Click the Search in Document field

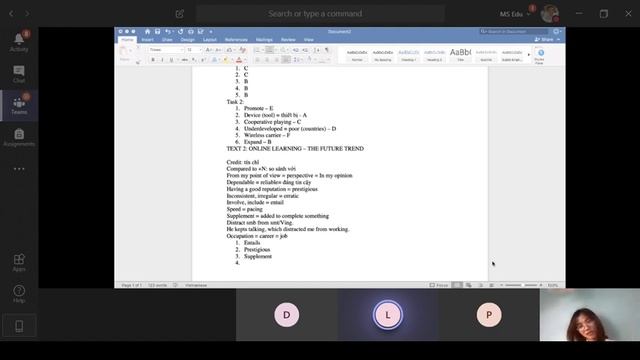[x=514, y=31]
